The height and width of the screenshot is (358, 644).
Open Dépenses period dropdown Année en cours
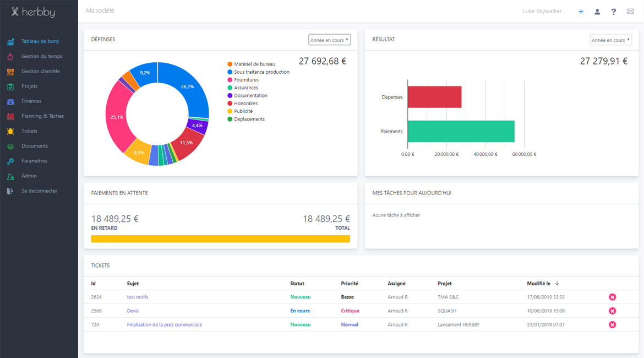(329, 40)
